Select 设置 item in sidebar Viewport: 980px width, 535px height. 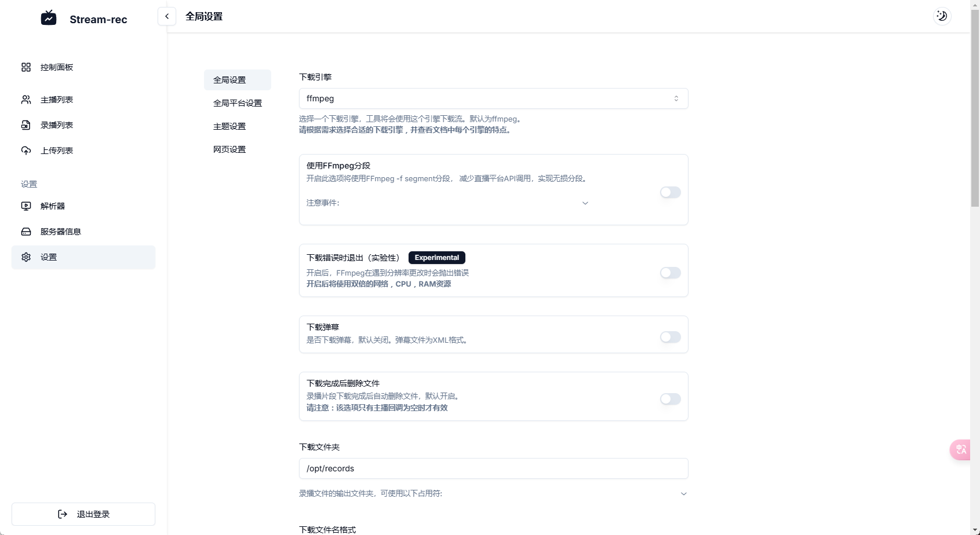(83, 257)
